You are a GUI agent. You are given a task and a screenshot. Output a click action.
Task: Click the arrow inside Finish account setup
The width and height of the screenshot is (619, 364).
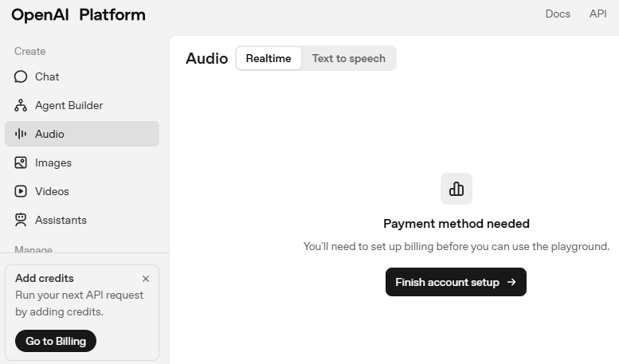[x=511, y=282]
